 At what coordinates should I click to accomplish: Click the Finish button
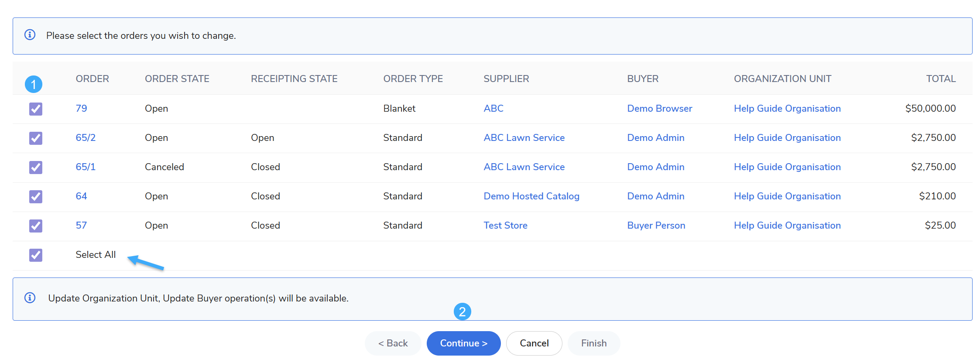(x=593, y=343)
